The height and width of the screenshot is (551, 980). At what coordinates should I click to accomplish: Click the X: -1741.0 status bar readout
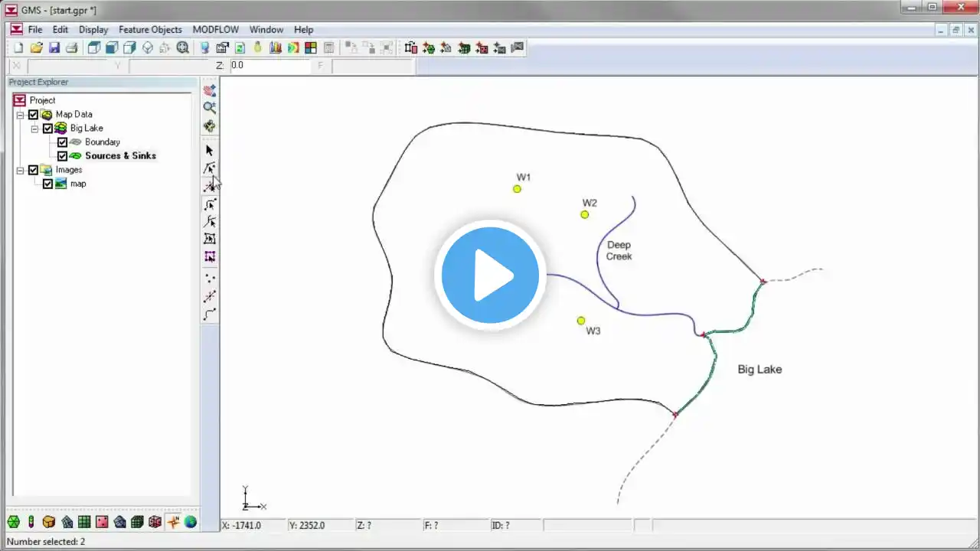(x=242, y=526)
